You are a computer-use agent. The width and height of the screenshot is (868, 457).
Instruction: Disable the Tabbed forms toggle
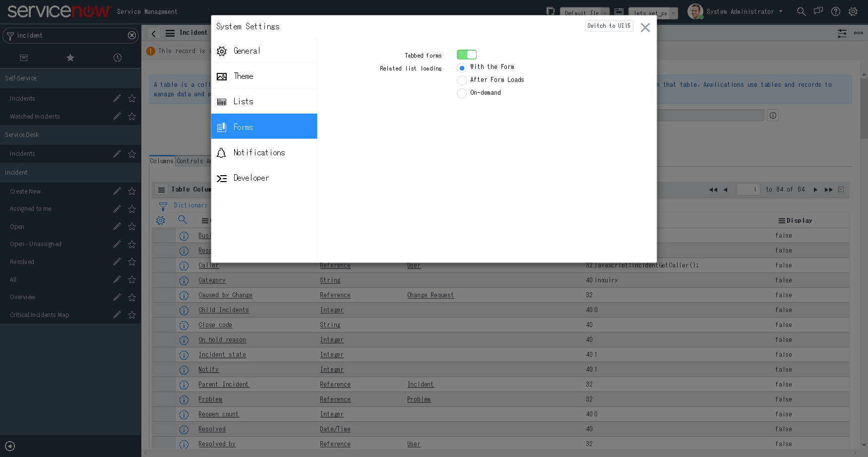pyautogui.click(x=467, y=55)
